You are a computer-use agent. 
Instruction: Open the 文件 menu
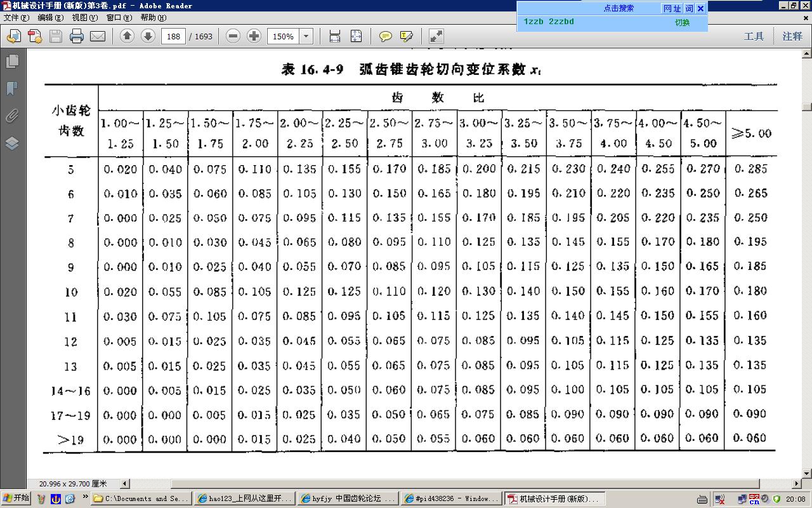(x=16, y=18)
